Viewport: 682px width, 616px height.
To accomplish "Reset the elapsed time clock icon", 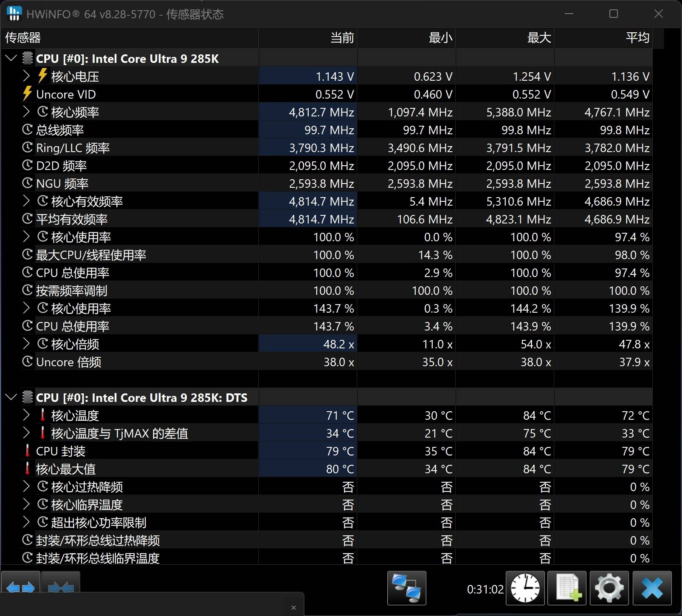I will pos(525,588).
